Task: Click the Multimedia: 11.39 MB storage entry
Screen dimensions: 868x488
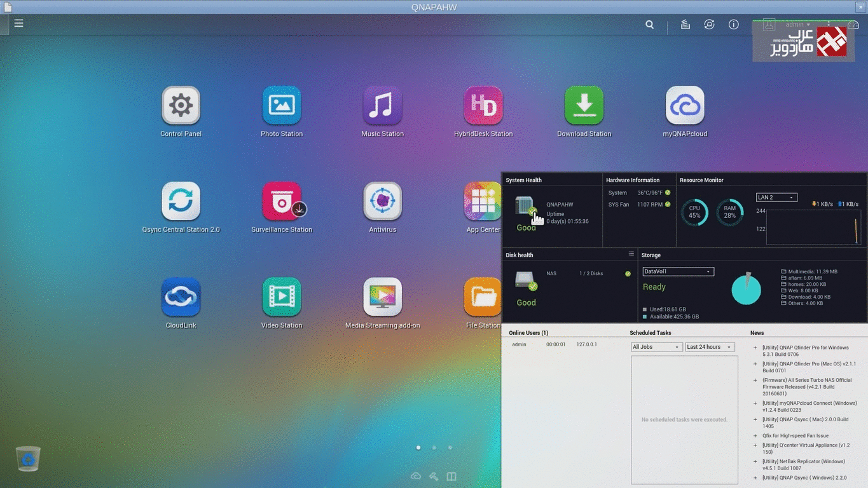Action: 809,271
